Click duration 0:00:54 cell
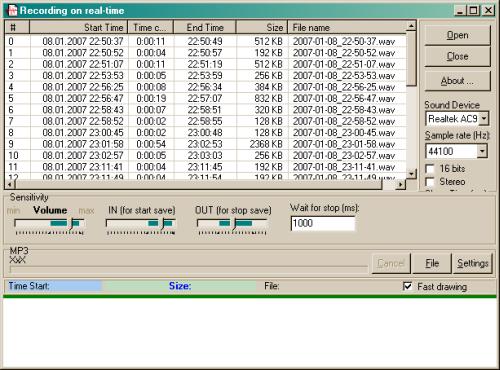This screenshot has width=500, height=370. (151, 144)
